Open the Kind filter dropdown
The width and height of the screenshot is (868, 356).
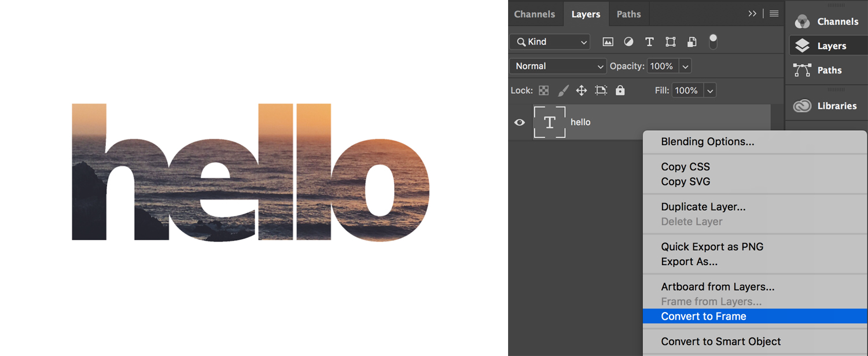pyautogui.click(x=550, y=42)
